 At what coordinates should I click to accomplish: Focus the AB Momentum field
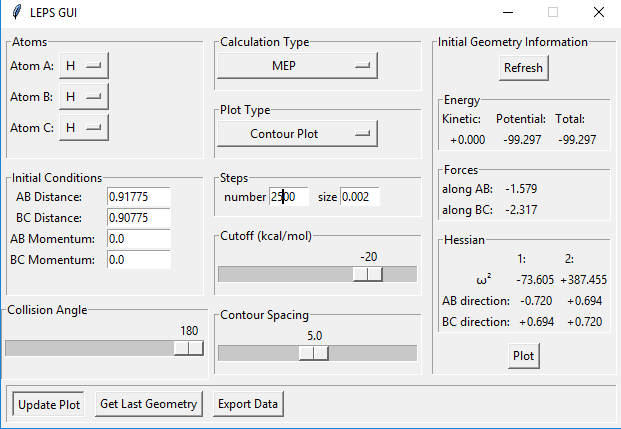[139, 239]
